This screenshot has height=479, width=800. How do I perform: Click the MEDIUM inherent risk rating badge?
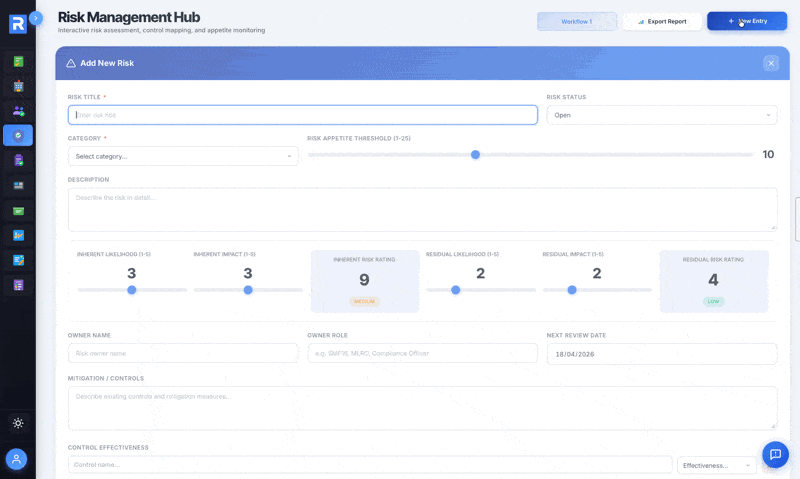[364, 301]
